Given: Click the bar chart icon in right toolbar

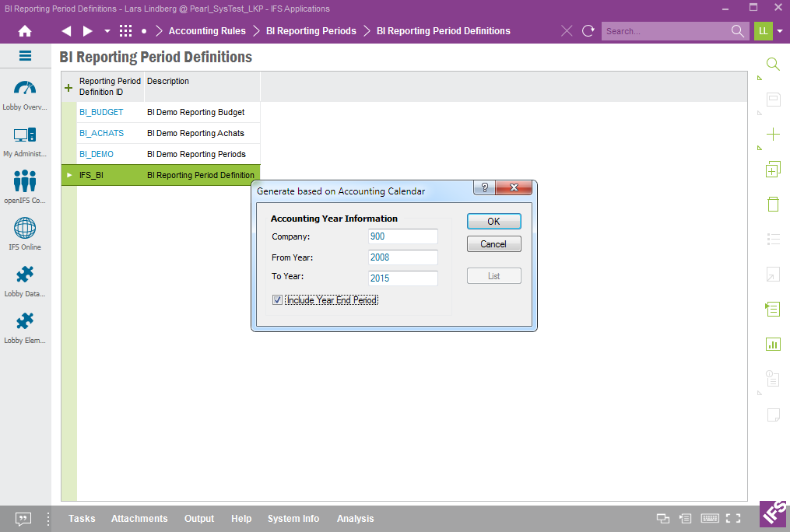Looking at the screenshot, I should pos(773,345).
